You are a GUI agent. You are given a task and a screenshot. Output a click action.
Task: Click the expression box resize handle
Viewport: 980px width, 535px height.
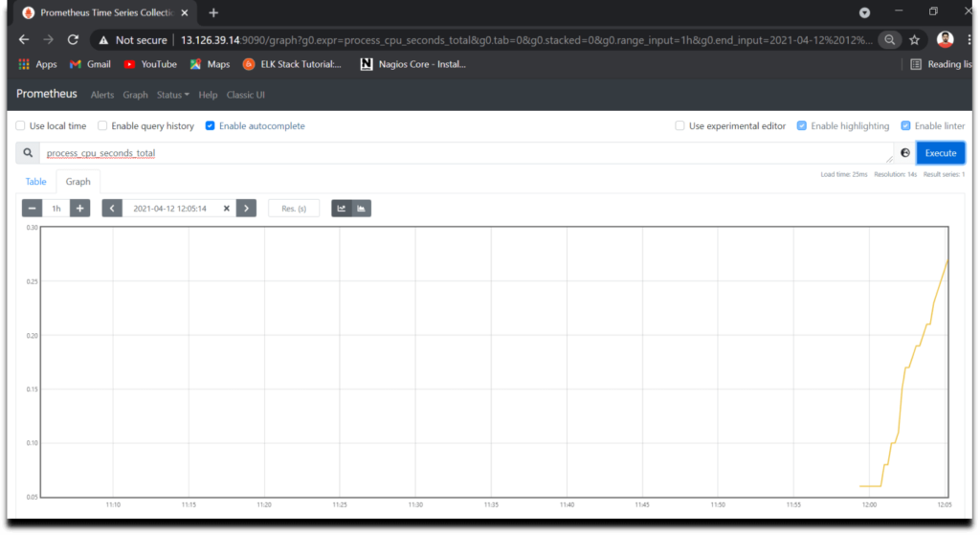[x=889, y=160]
